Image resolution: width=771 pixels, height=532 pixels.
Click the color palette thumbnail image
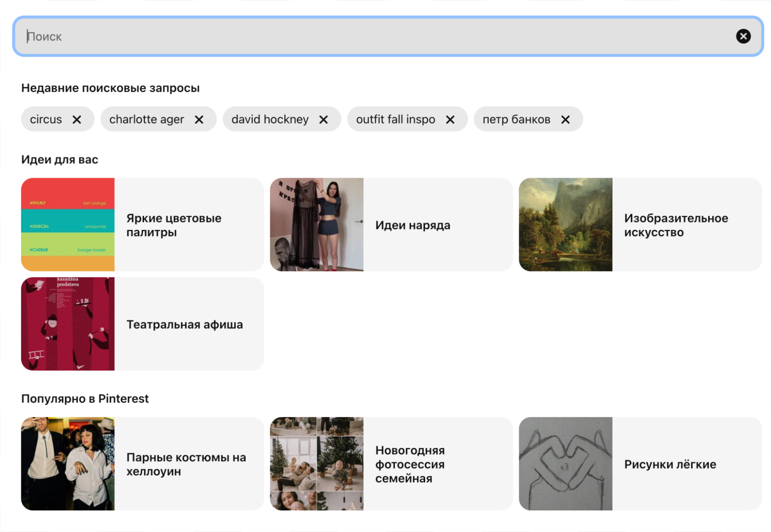68,225
